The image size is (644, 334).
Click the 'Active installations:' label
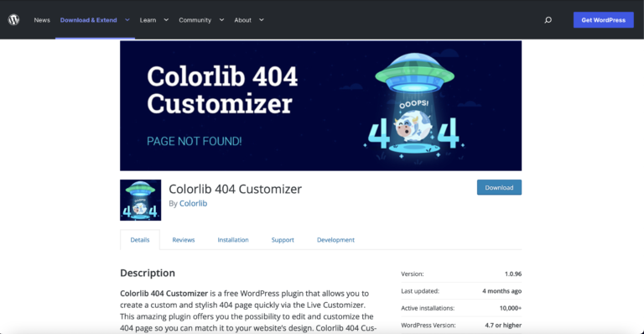pyautogui.click(x=428, y=308)
